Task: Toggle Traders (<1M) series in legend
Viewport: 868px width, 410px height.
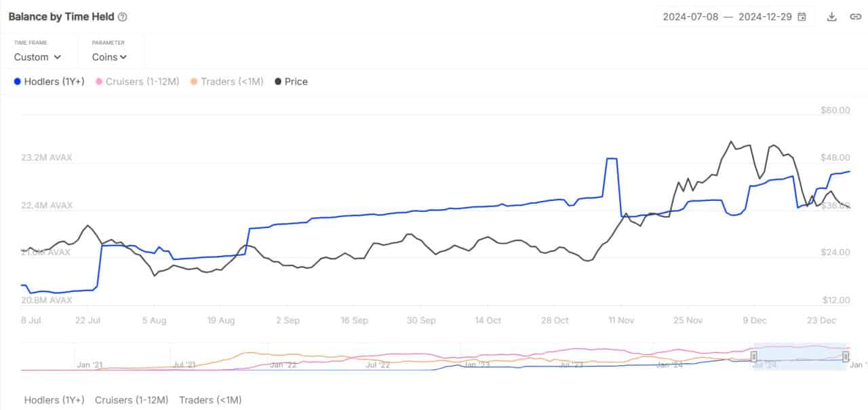Action: [x=232, y=81]
